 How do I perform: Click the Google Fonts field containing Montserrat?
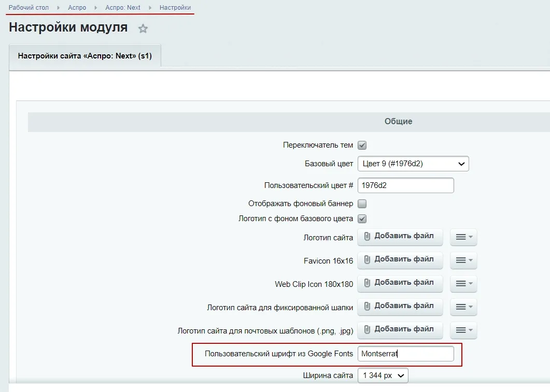(405, 354)
